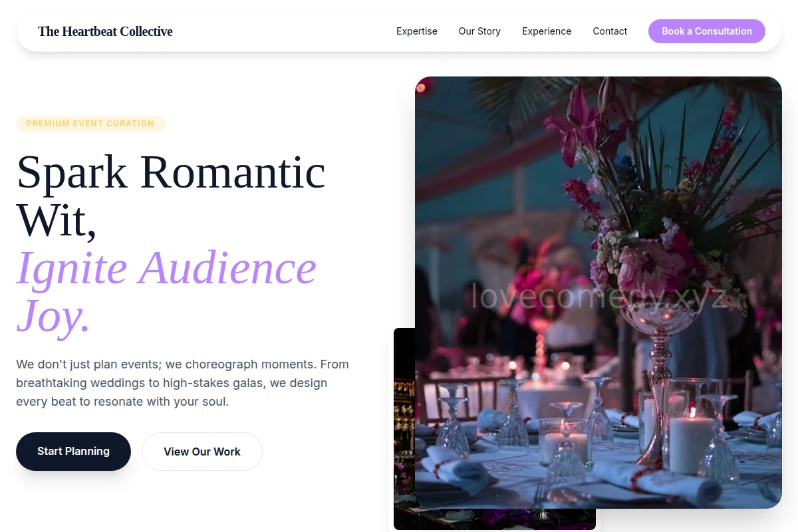Open the Our Story nav link

point(479,31)
